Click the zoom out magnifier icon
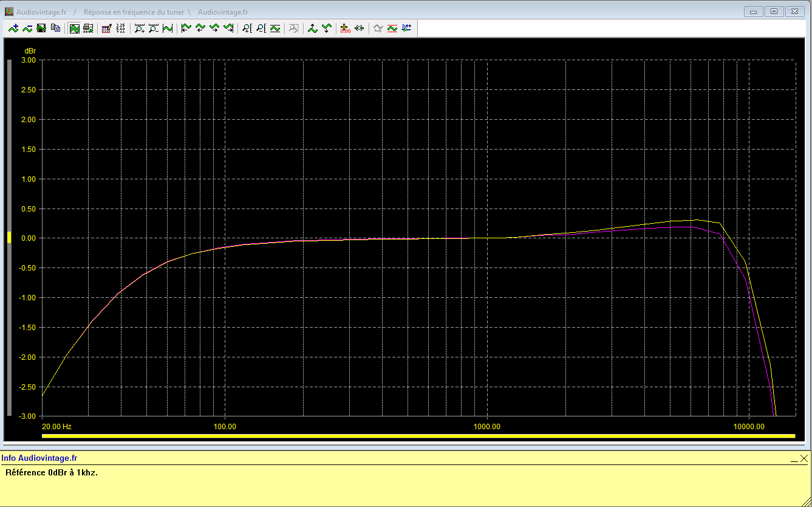812x507 pixels. click(154, 28)
